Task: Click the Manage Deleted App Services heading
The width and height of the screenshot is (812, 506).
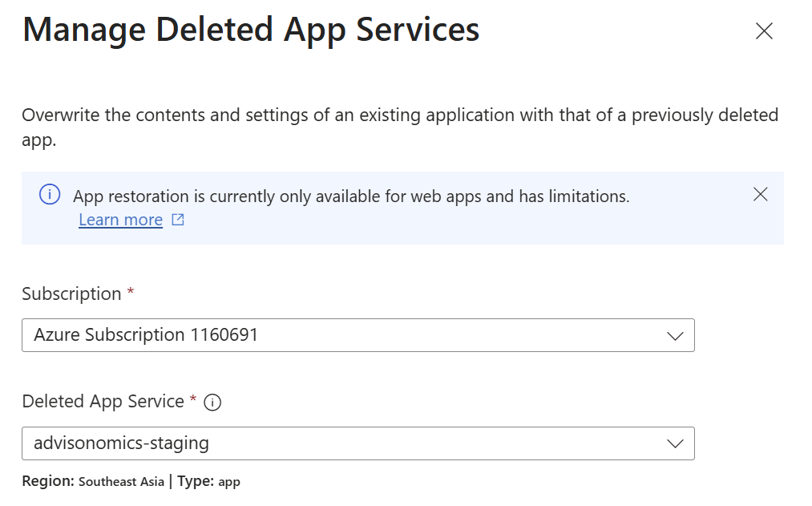Action: 251,30
